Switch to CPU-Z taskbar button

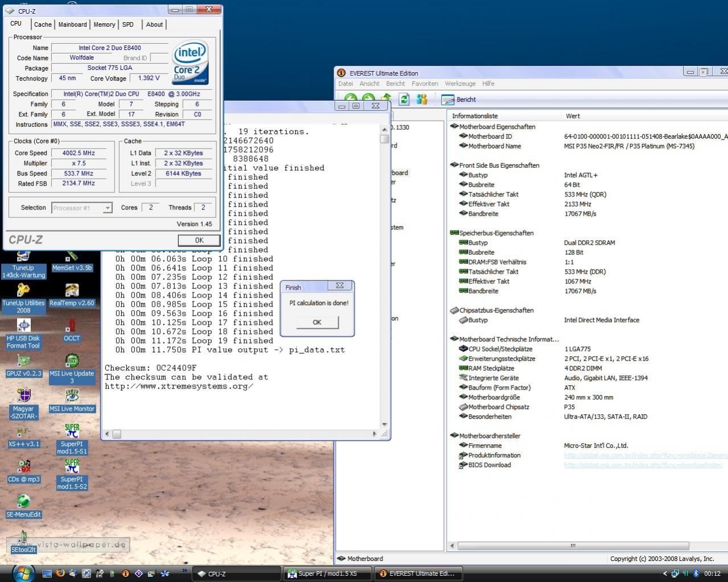[x=236, y=573]
